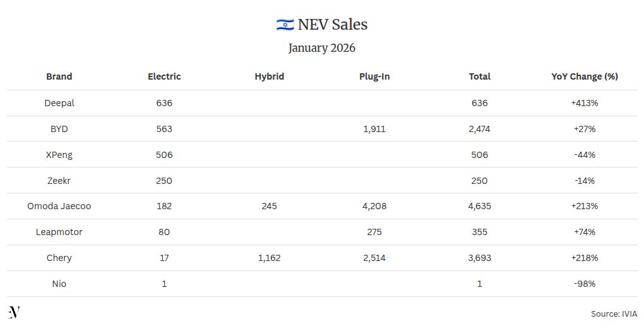This screenshot has height=328, width=644.
Task: Click Chery's total value 3,693
Action: point(480,258)
